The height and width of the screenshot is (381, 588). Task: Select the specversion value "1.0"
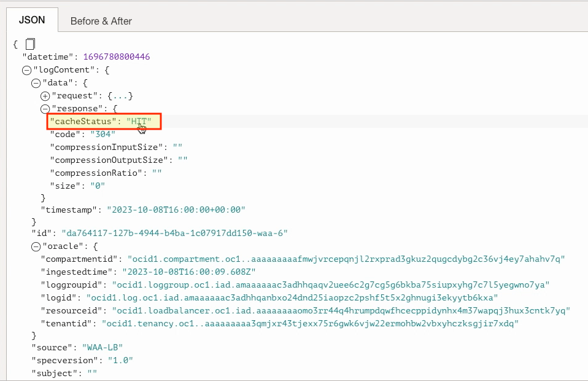pyautogui.click(x=120, y=360)
